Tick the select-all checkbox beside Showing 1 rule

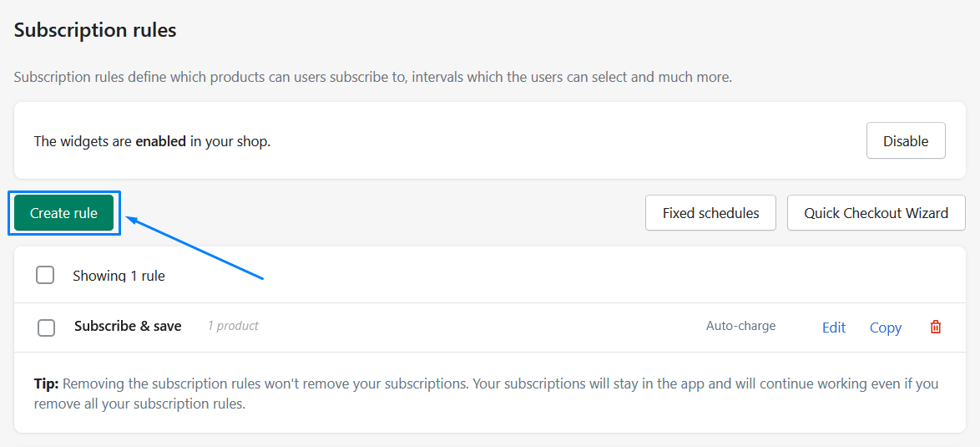(45, 275)
